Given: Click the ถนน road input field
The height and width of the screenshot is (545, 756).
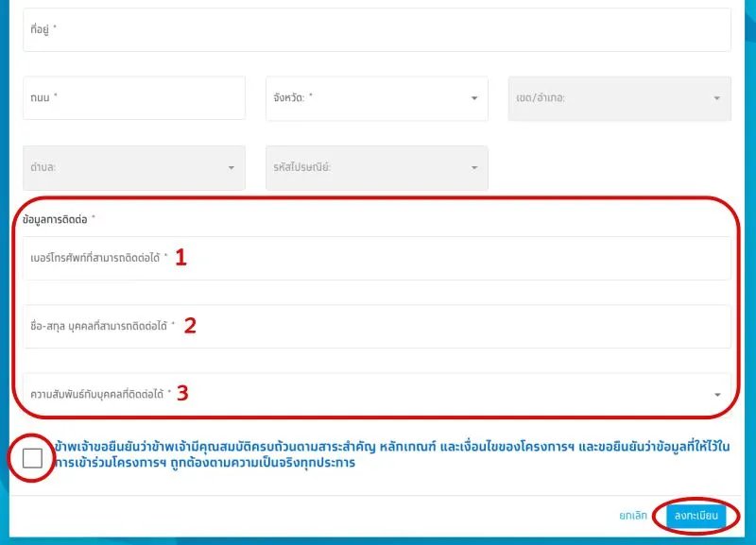Looking at the screenshot, I should (x=133, y=98).
